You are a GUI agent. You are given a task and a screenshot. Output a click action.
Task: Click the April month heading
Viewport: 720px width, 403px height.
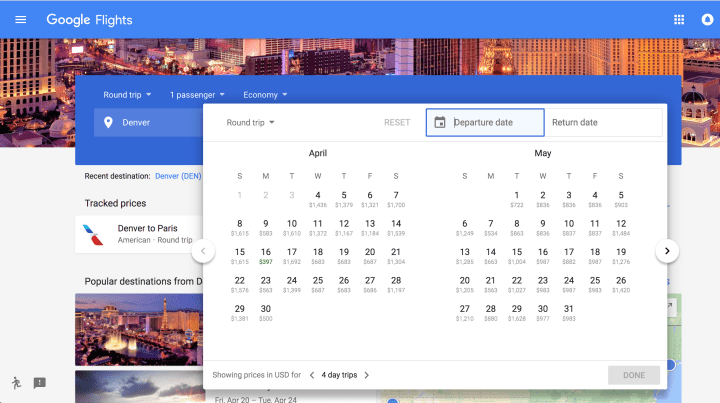point(318,153)
